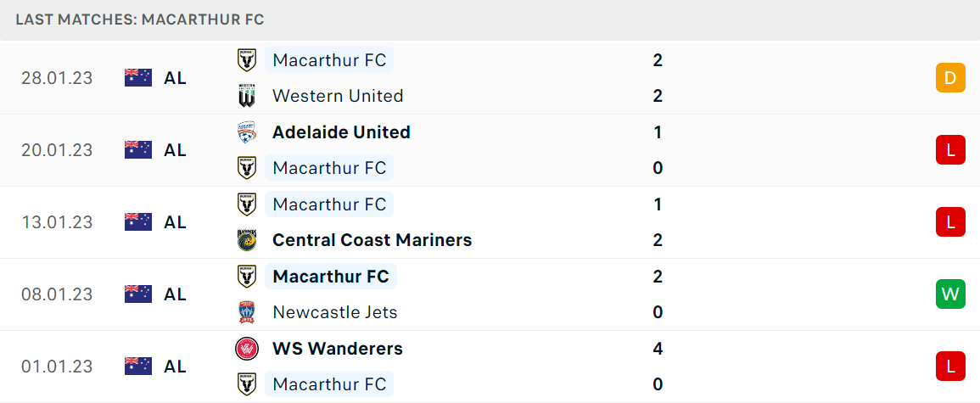Image resolution: width=980 pixels, height=403 pixels.
Task: Click the Australian flag beside the 20.01.23 match
Action: tap(138, 150)
